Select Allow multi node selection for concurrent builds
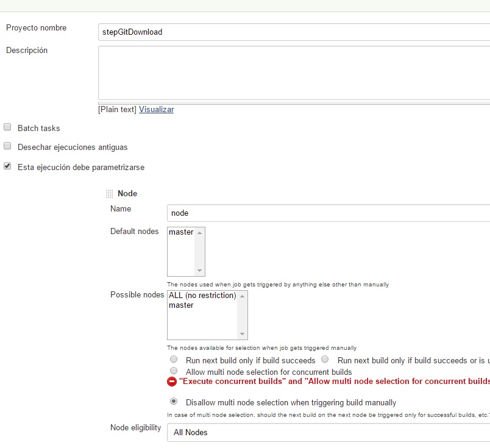This screenshot has height=448, width=490. point(174,371)
